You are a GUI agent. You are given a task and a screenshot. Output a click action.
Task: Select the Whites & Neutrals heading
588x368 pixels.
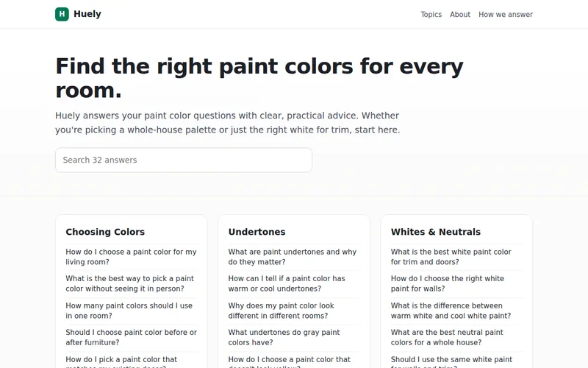(x=435, y=232)
